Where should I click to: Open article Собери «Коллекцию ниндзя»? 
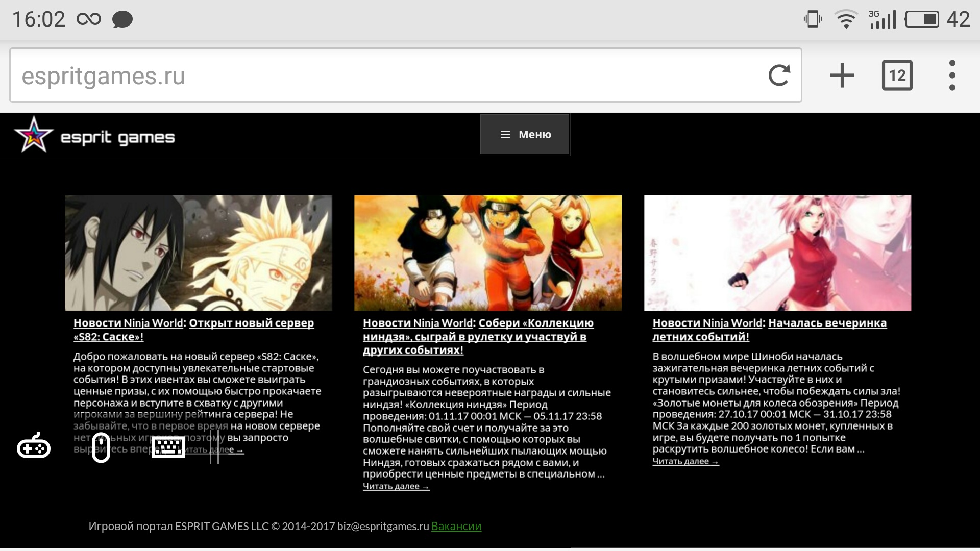535,323
